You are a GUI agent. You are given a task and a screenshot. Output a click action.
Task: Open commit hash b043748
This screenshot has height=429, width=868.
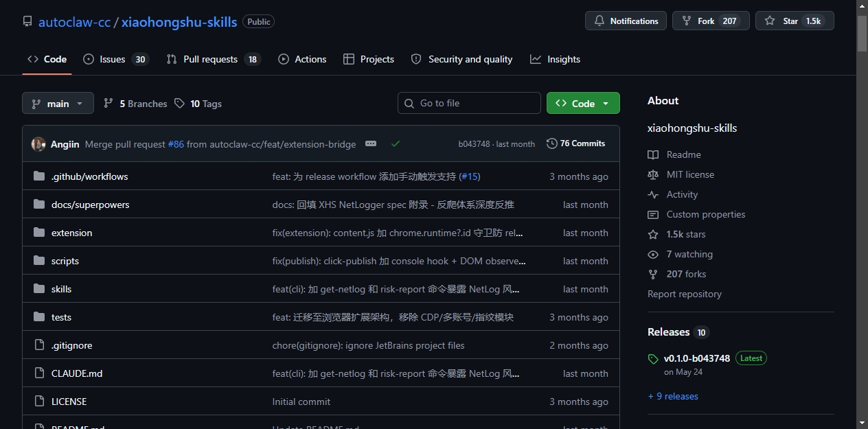[x=475, y=144]
